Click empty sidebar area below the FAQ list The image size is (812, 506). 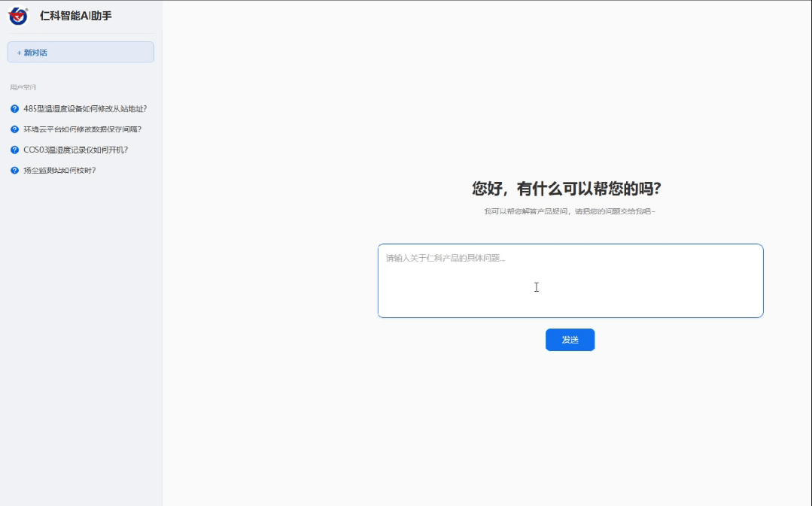pyautogui.click(x=81, y=338)
